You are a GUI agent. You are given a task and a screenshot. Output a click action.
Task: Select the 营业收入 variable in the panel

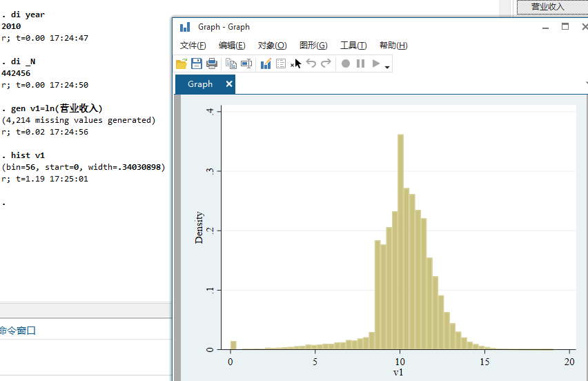[x=547, y=7]
